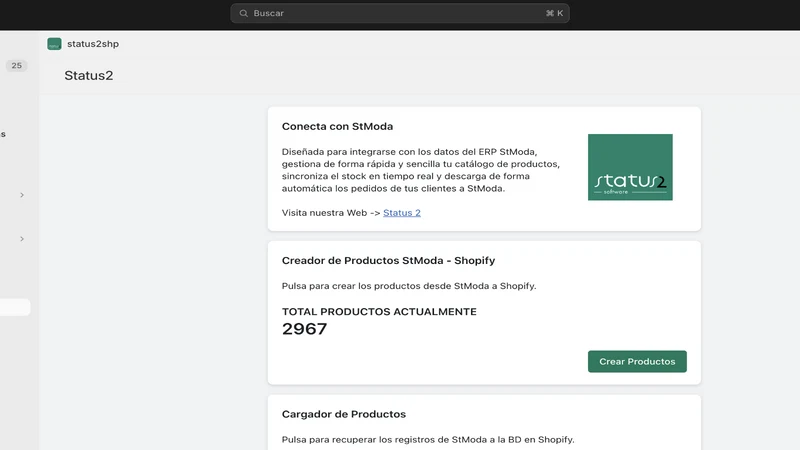Viewport: 800px width, 450px height.
Task: Click the status2shp app name
Action: click(93, 44)
